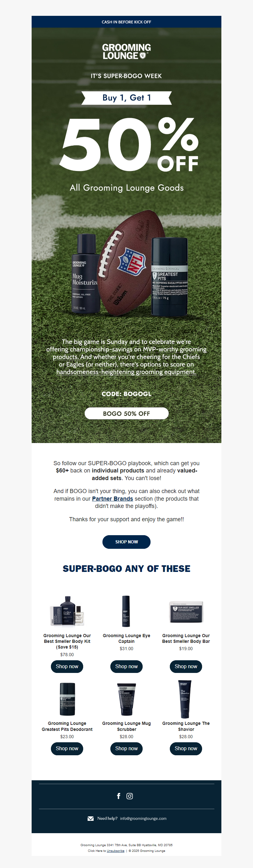Shop now for Eye Captain
This screenshot has width=253, height=868.
(x=126, y=667)
